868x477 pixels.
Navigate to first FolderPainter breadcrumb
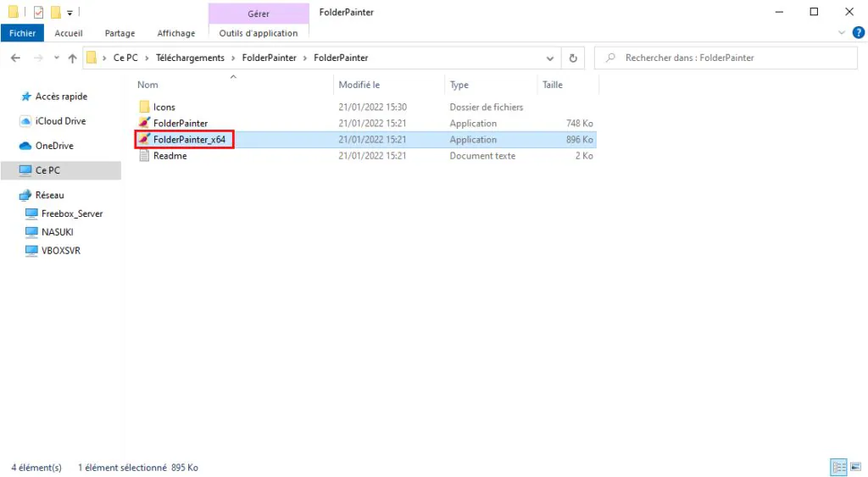269,58
